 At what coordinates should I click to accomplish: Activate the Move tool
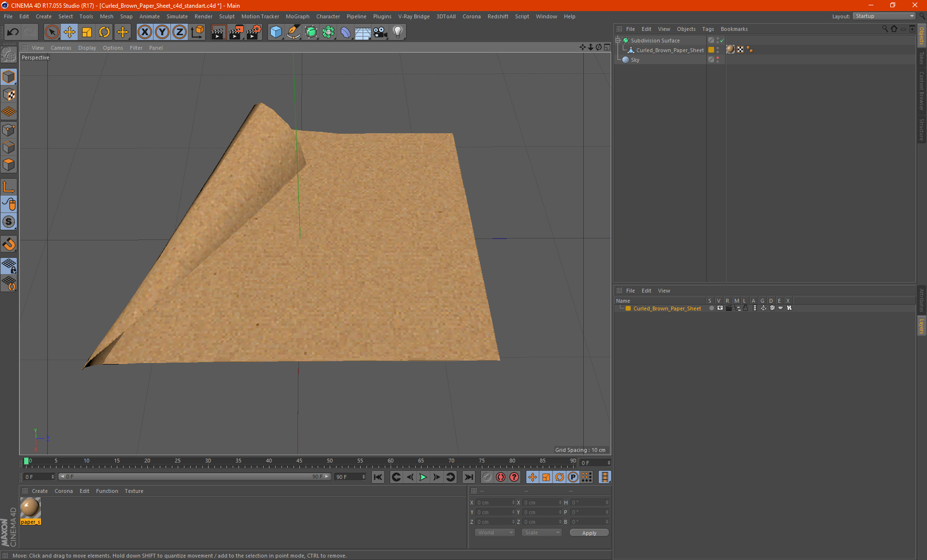tap(70, 32)
